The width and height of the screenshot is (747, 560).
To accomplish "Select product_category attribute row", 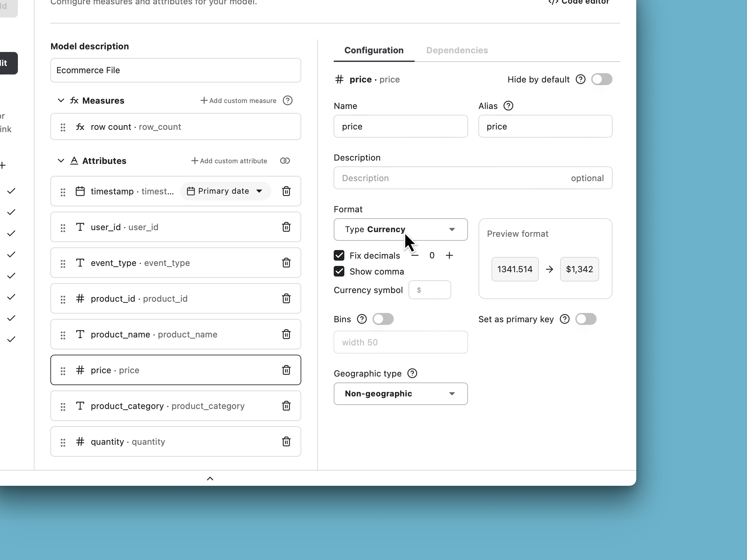I will [x=176, y=406].
